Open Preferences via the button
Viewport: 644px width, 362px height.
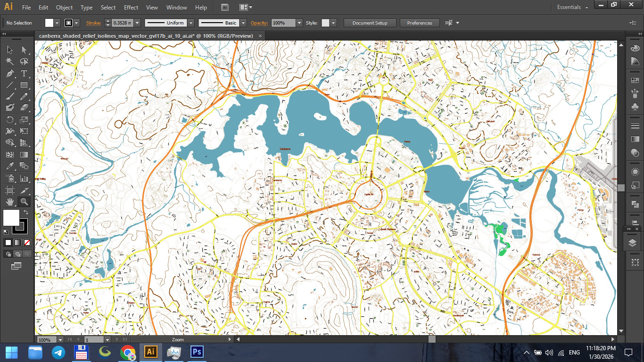(x=419, y=23)
